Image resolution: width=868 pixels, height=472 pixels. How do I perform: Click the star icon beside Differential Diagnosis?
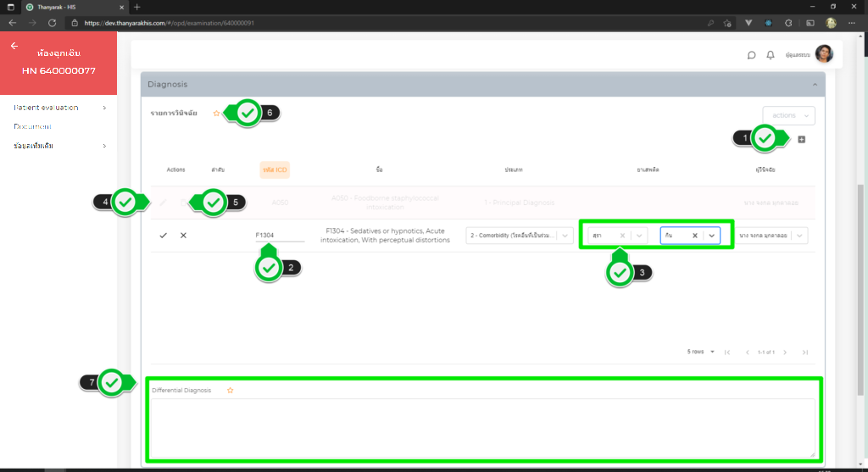click(x=230, y=391)
